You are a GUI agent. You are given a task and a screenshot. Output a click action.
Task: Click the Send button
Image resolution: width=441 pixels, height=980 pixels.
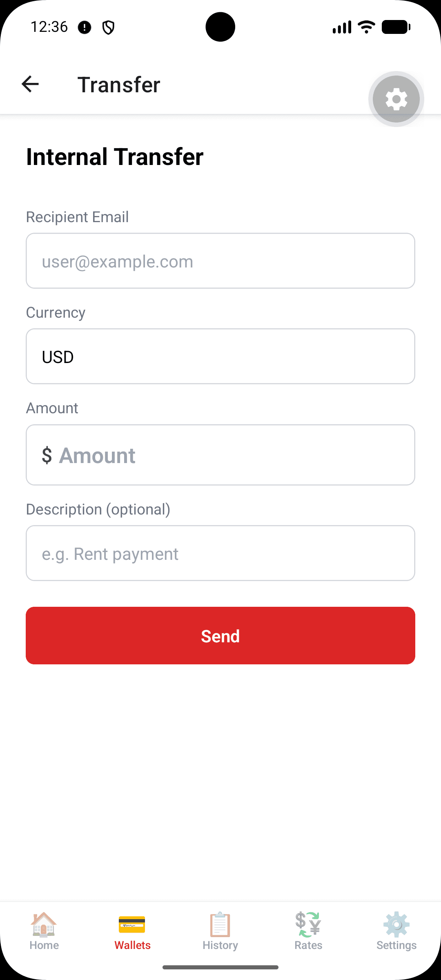click(x=220, y=635)
